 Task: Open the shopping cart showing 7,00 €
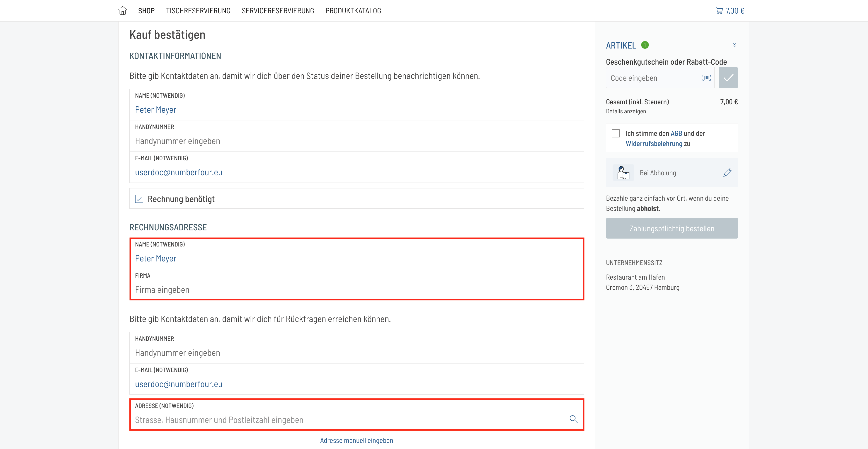(730, 11)
